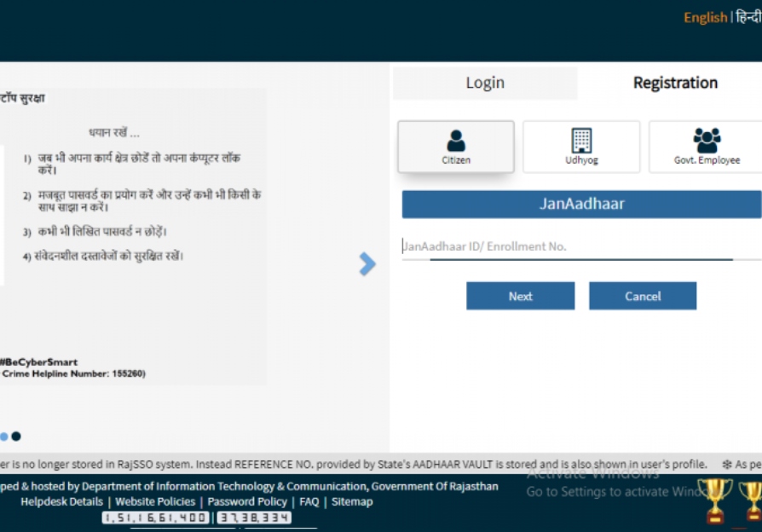The width and height of the screenshot is (762, 532).
Task: Focus the JanAadhaar ID/Enrollment No. field
Action: point(581,246)
